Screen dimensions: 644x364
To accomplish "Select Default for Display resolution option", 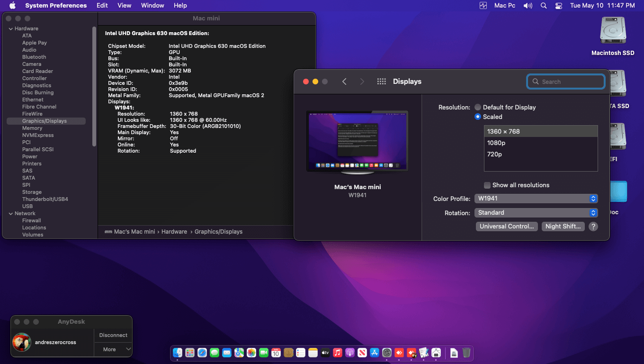I will pyautogui.click(x=478, y=107).
